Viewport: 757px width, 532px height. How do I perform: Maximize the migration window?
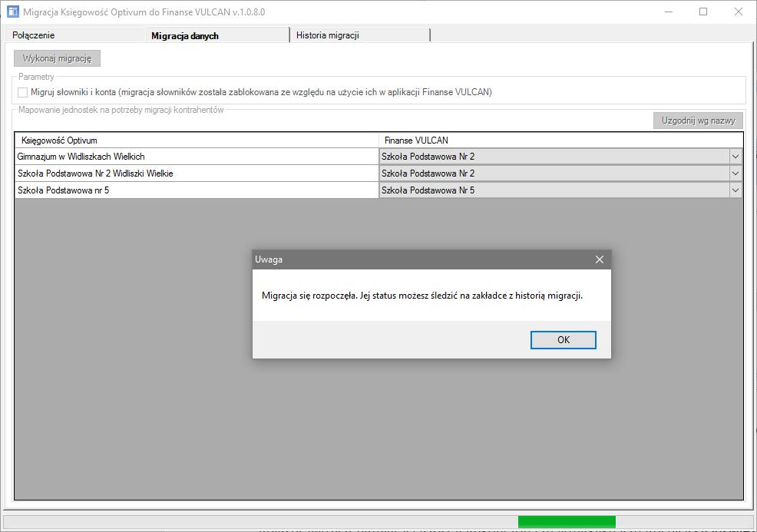[x=703, y=12]
